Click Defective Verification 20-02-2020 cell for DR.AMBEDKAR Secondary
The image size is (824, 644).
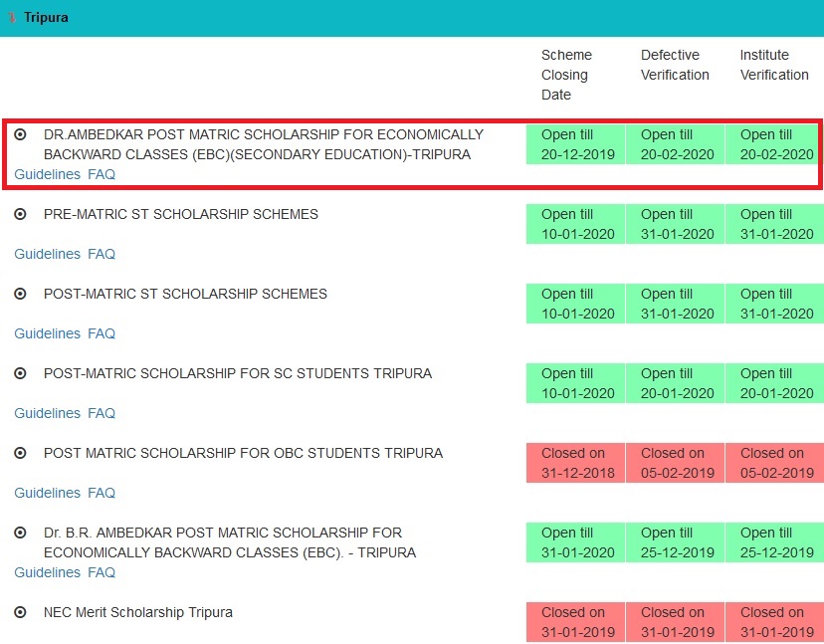click(676, 144)
